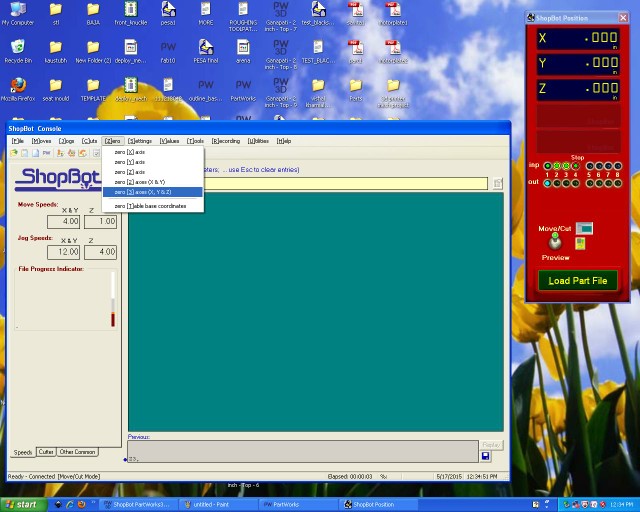This screenshot has height=512, width=640.
Task: Open the PartWorks desktop shortcut
Action: tap(243, 89)
